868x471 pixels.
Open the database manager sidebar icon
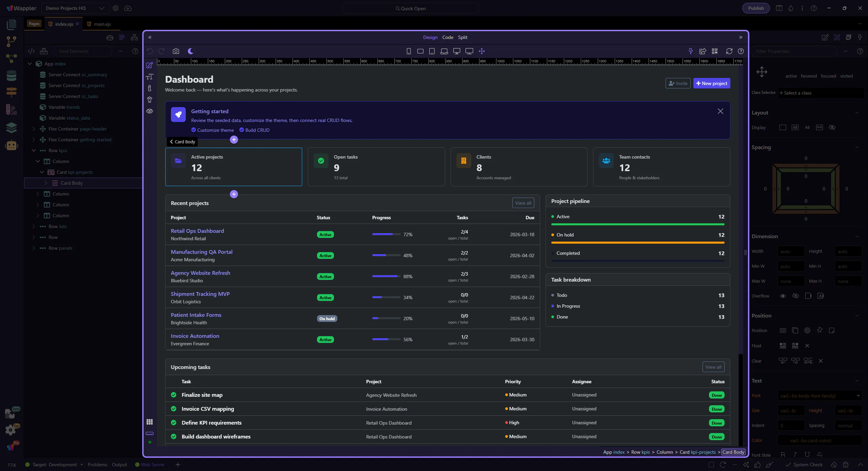11,75
